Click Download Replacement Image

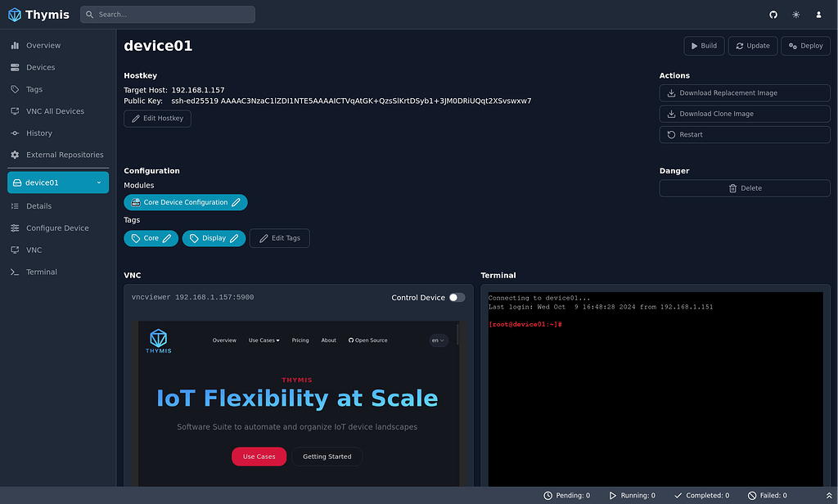click(745, 92)
